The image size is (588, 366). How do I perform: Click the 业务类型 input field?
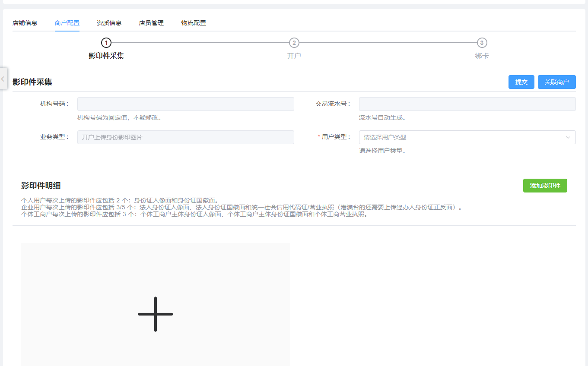point(186,137)
